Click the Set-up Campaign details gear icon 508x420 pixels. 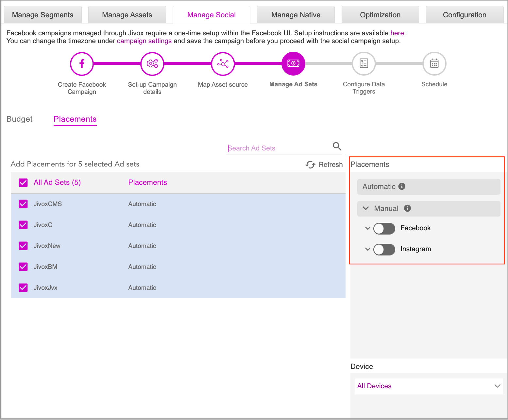tap(152, 64)
